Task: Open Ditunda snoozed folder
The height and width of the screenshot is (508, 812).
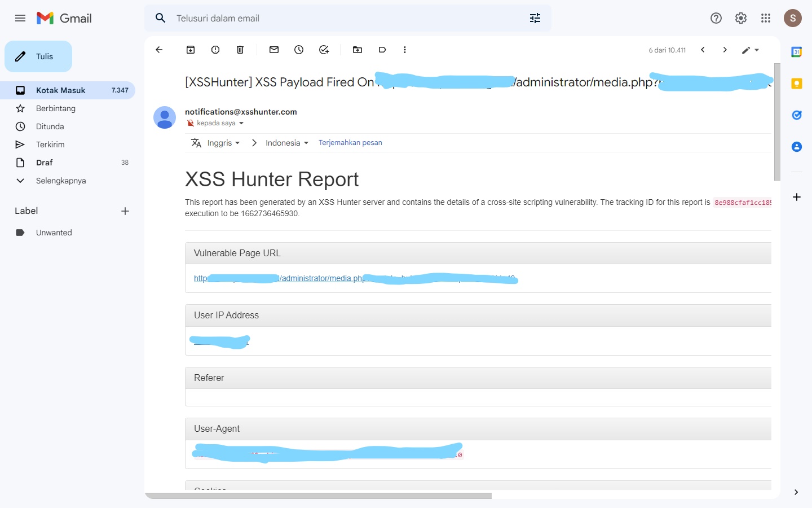Action: point(68,126)
